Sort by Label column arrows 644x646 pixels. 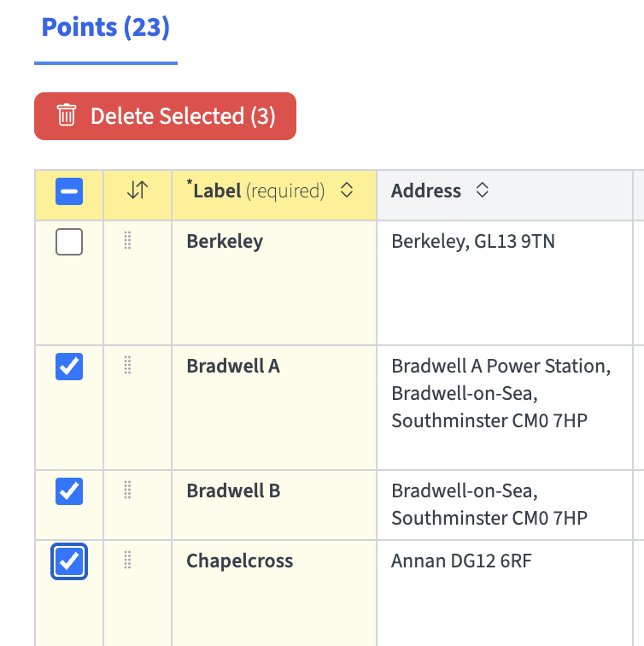(x=346, y=191)
